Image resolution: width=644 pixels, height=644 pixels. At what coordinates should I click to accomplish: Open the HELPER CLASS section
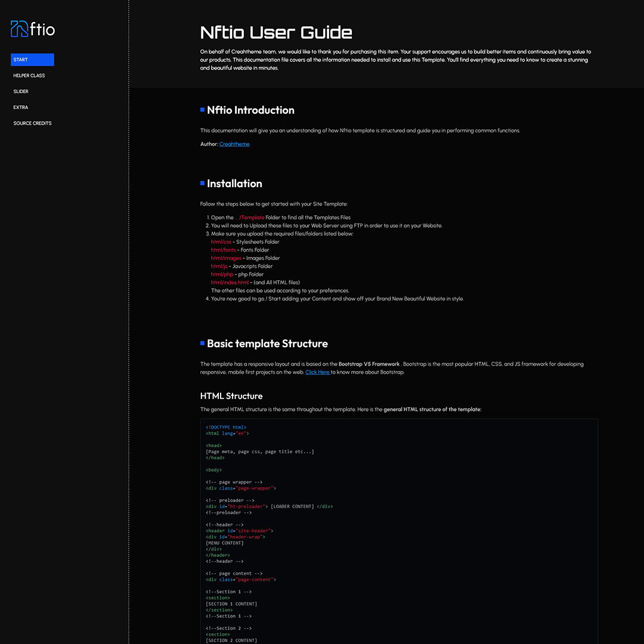click(x=29, y=76)
